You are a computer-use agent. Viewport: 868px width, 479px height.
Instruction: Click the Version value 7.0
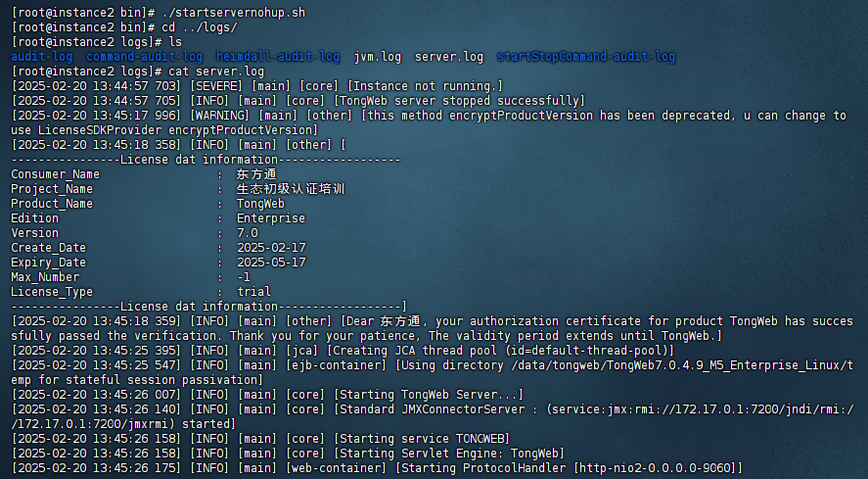point(247,233)
